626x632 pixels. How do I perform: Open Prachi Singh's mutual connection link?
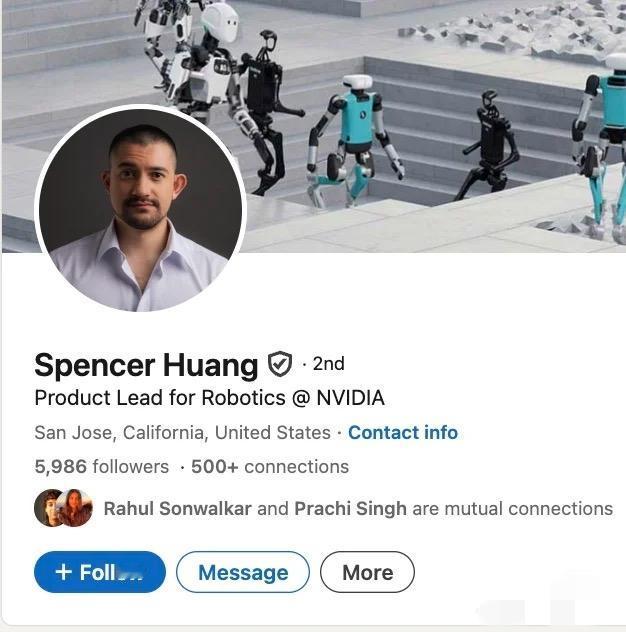(350, 509)
